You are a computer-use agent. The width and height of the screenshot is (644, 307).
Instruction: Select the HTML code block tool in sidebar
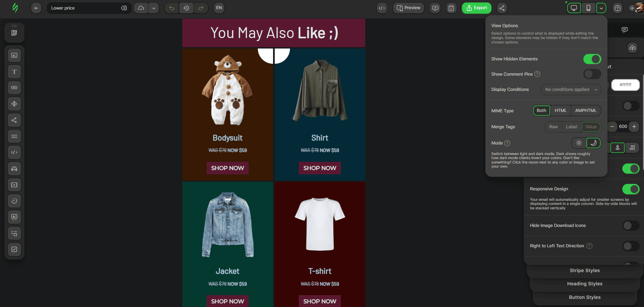pos(14,152)
